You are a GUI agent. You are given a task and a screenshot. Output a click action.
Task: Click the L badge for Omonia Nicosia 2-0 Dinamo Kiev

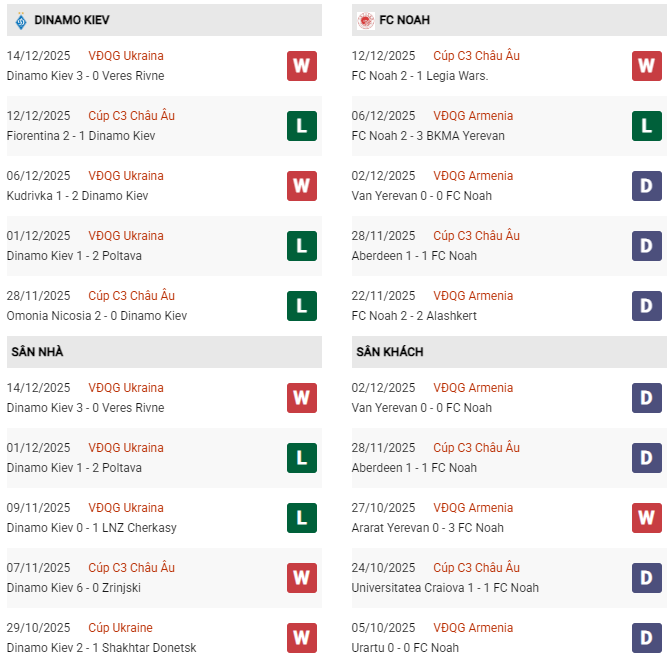point(302,306)
